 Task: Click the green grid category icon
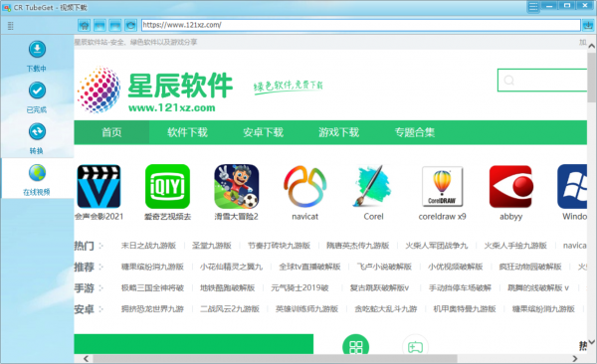(x=356, y=344)
